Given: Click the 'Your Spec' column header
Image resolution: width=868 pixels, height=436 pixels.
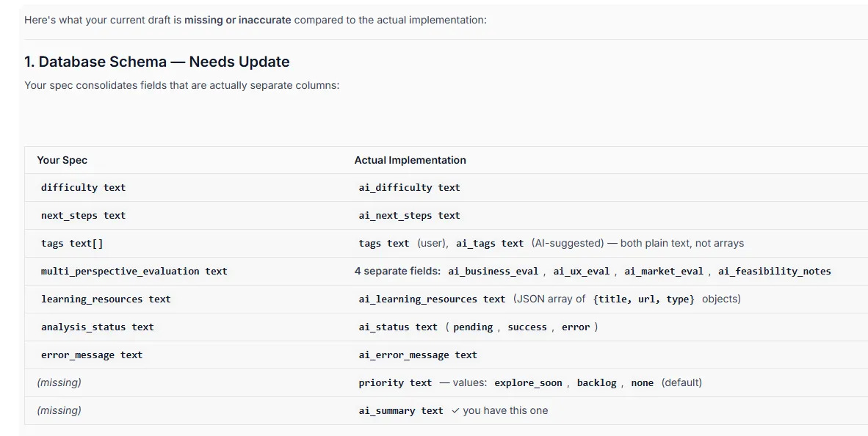Looking at the screenshot, I should [62, 160].
